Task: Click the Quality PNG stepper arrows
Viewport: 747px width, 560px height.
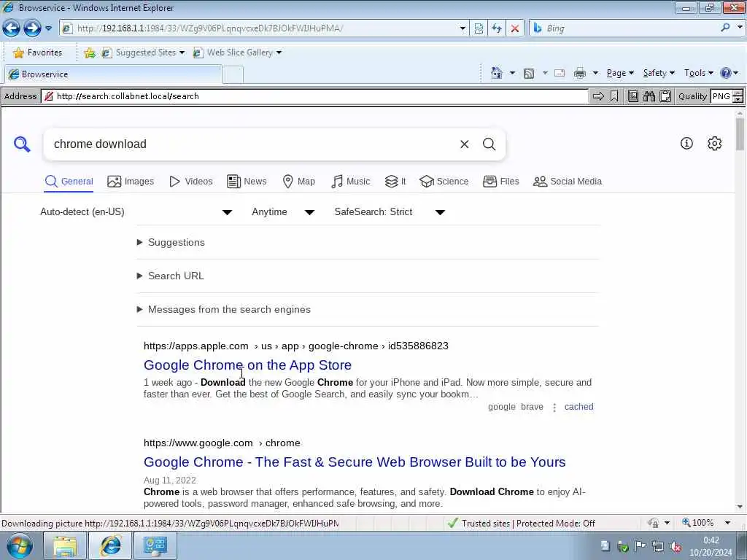Action: (x=738, y=96)
